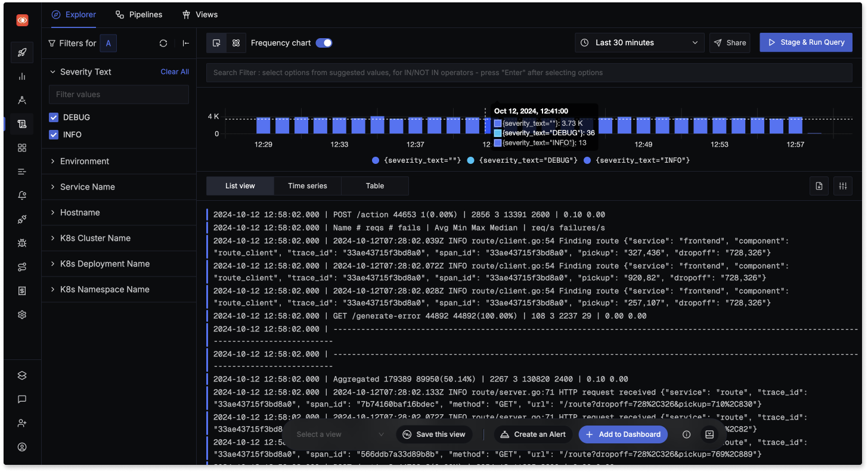Click Clear All next to Severity Text
This screenshot has height=472, width=868.
point(174,72)
